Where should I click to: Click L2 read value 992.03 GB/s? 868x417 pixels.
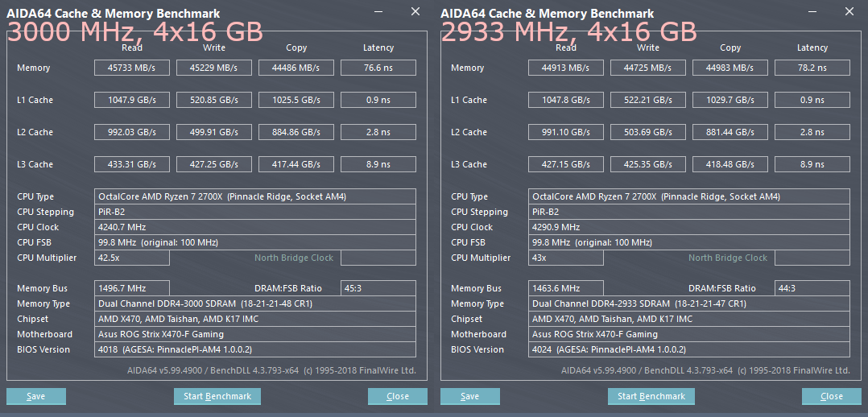132,132
